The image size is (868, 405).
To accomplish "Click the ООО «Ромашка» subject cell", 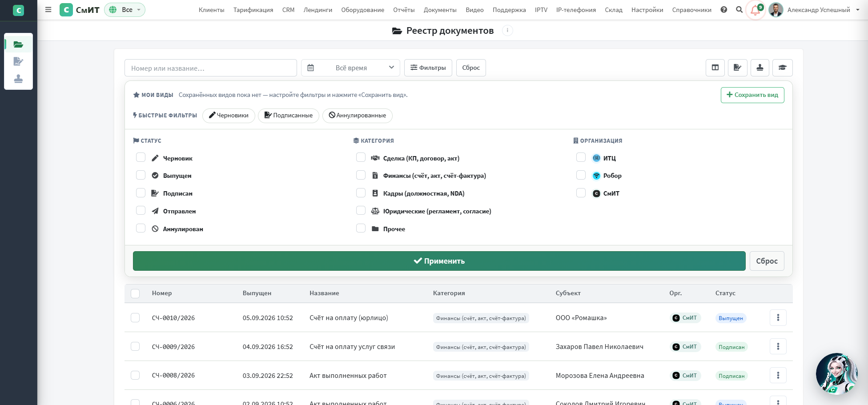I will pyautogui.click(x=581, y=318).
